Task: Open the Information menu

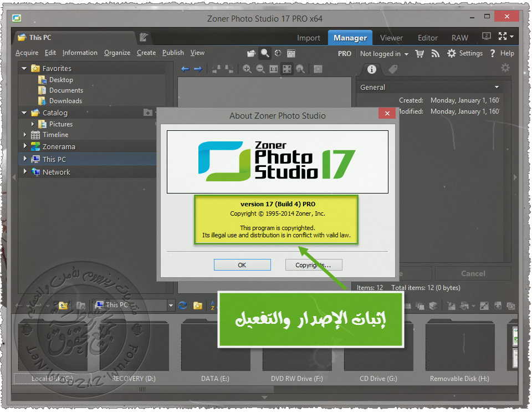Action: pos(80,53)
